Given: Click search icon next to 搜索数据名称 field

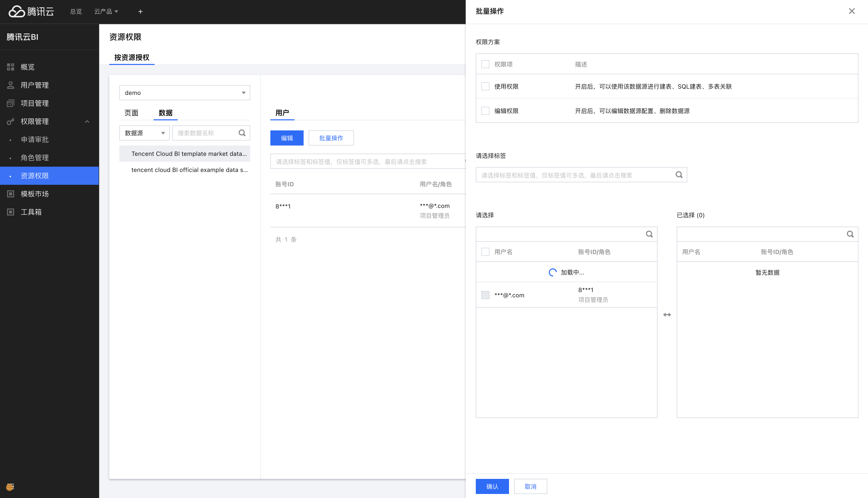Looking at the screenshot, I should pyautogui.click(x=242, y=133).
